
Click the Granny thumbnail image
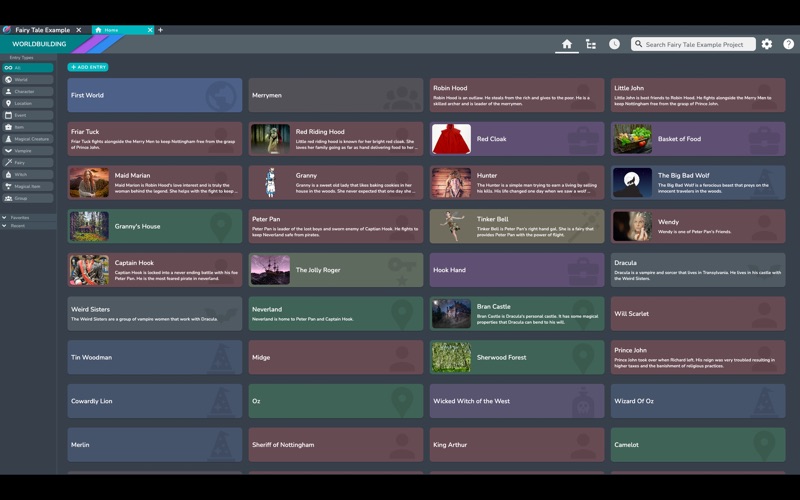pyautogui.click(x=270, y=183)
